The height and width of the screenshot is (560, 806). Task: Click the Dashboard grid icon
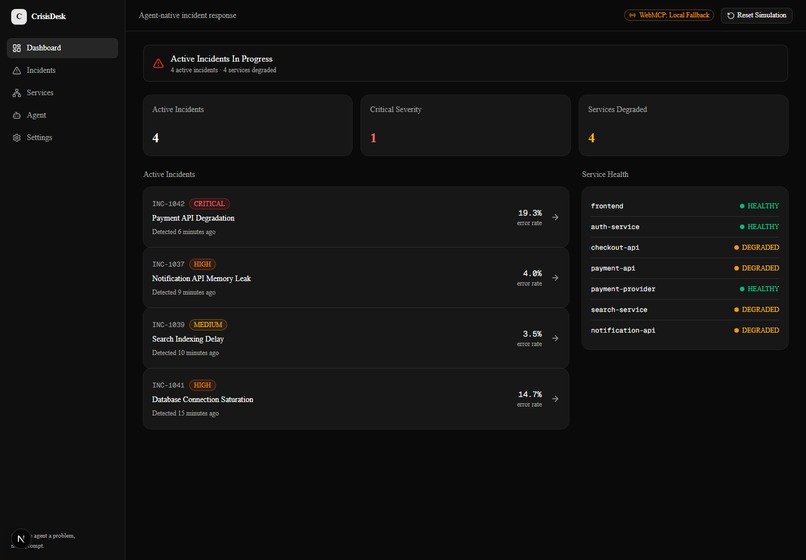pyautogui.click(x=17, y=48)
